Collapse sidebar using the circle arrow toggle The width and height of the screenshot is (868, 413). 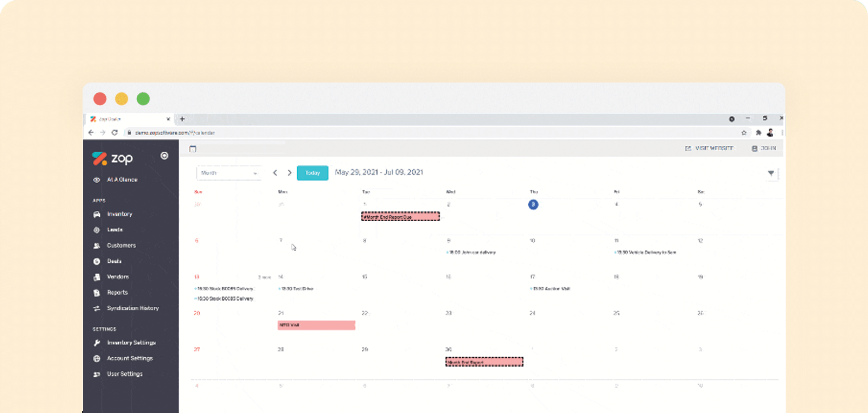coord(164,156)
